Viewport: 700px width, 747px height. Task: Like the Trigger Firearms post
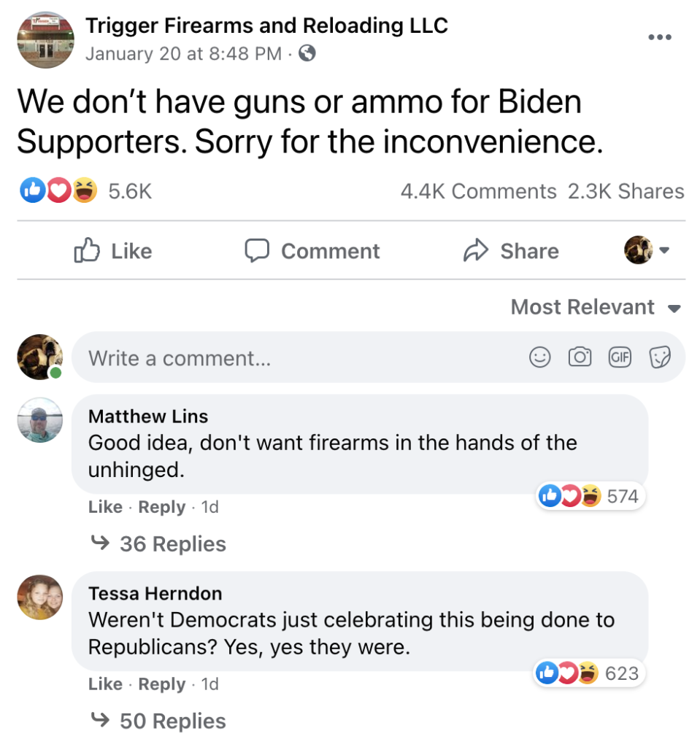113,251
